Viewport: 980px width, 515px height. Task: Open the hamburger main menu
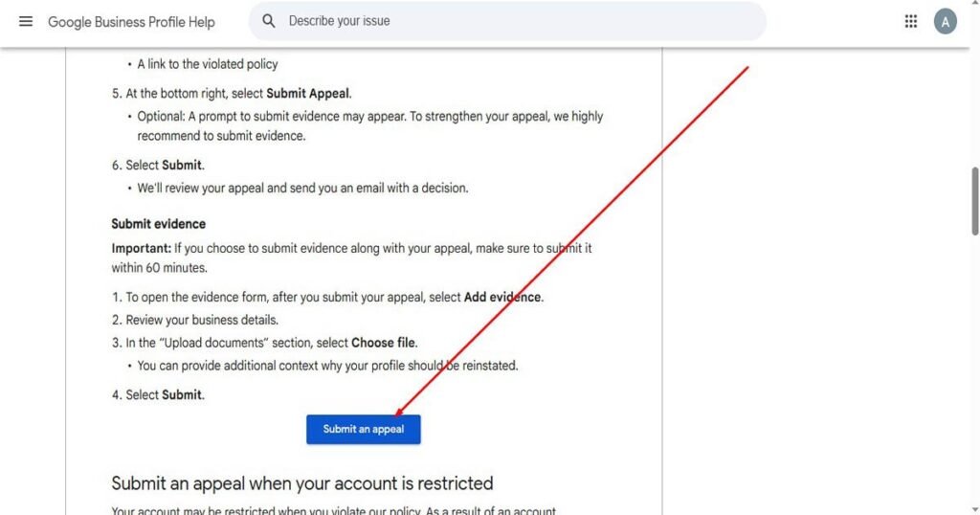26,21
